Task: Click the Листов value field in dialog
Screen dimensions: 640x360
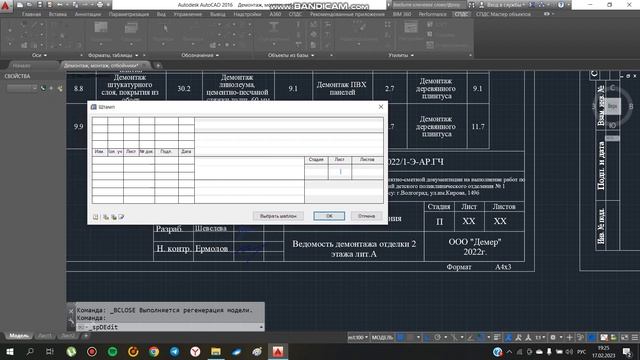Action: click(367, 171)
